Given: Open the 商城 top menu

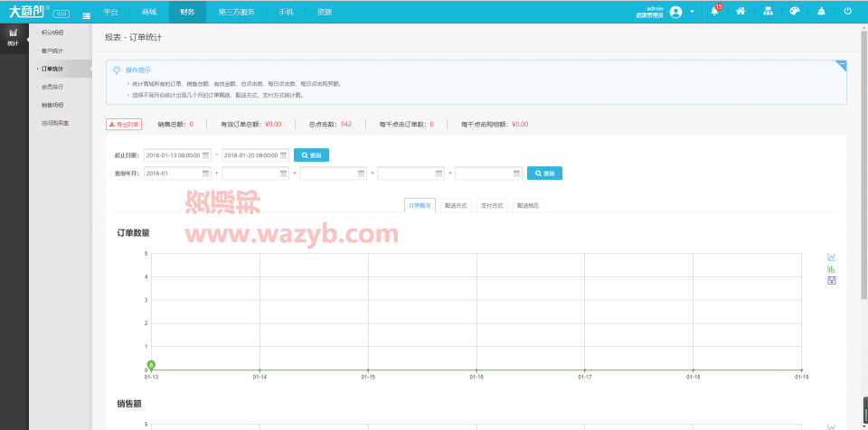Looking at the screenshot, I should click(x=149, y=12).
